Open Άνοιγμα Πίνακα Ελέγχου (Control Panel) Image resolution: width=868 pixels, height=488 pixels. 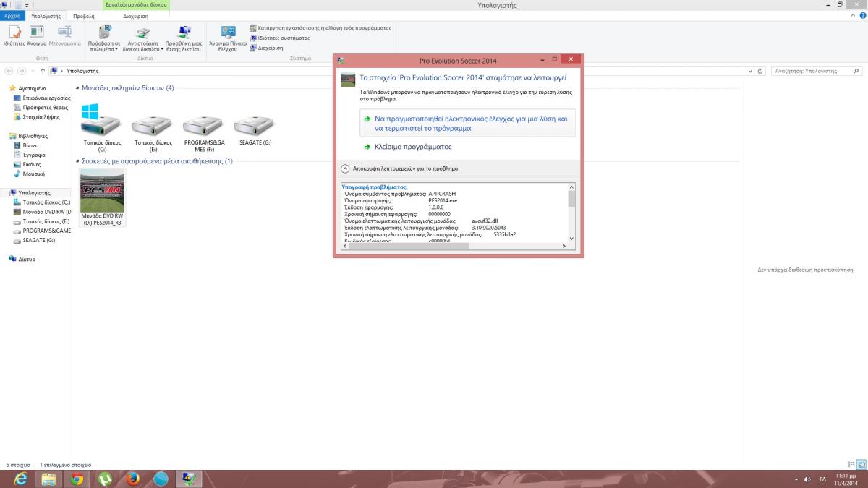(x=228, y=38)
